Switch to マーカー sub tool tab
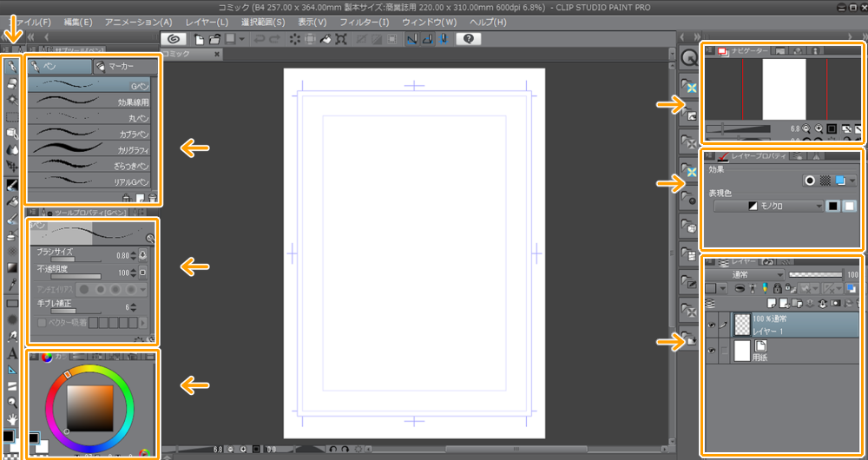 coord(125,67)
